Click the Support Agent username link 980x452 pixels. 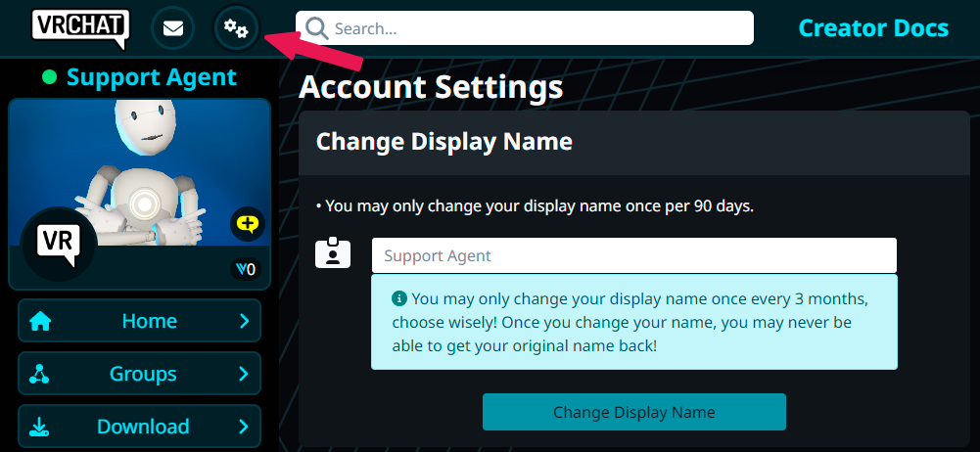152,77
